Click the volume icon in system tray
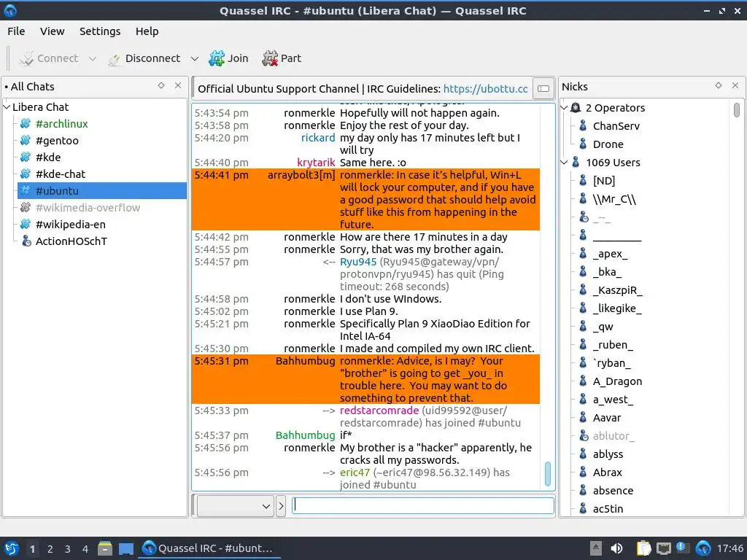Image resolution: width=747 pixels, height=560 pixels. [x=616, y=548]
